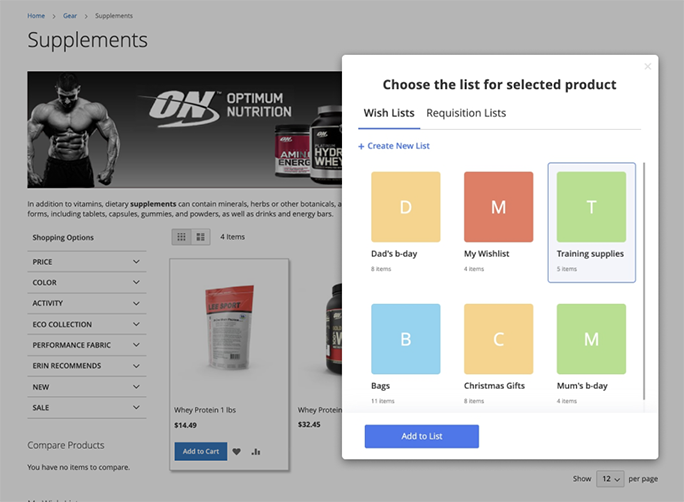The image size is (684, 502).
Task: Select the Training supplies list tile
Action: pos(592,222)
